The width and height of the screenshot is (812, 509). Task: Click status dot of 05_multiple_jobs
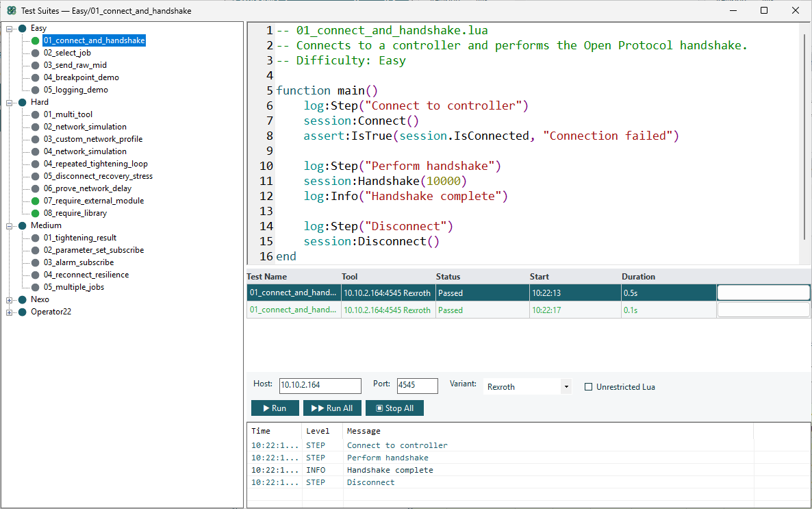coord(35,287)
